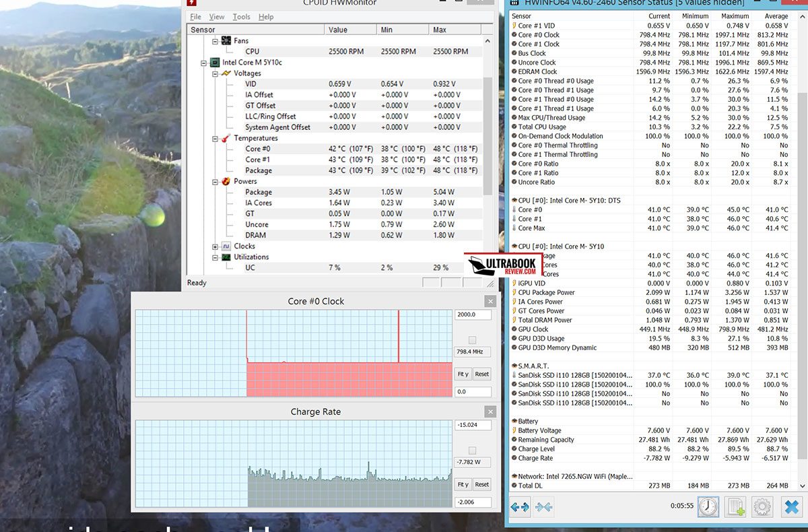The width and height of the screenshot is (808, 532).
Task: Click Fit y in Core #0 Clock graph
Action: (463, 374)
